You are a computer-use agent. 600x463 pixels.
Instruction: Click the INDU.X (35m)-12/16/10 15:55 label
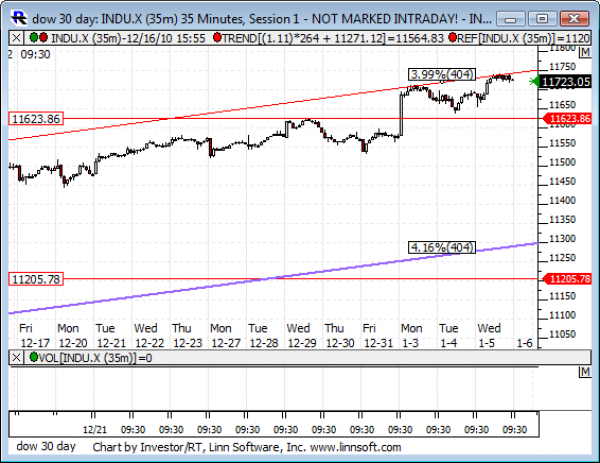128,38
